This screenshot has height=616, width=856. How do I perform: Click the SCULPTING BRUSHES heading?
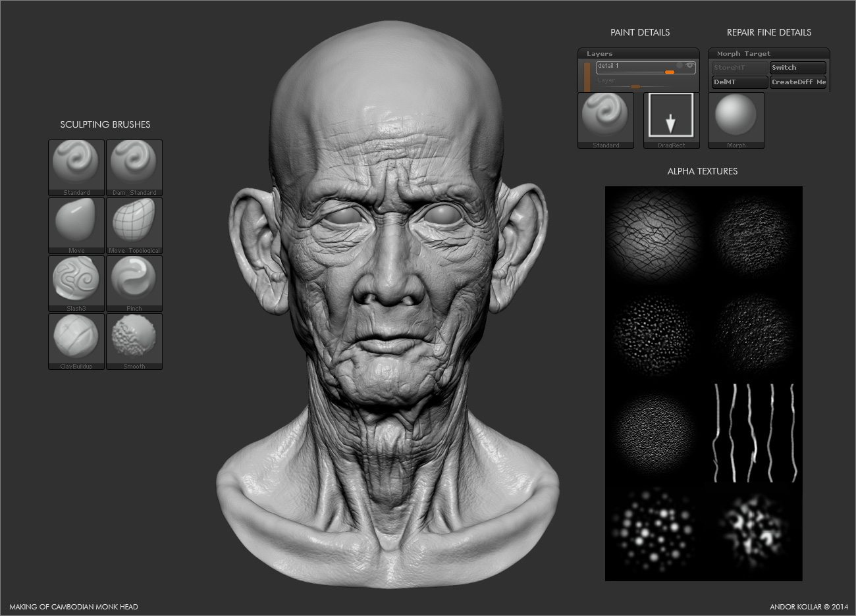(105, 124)
